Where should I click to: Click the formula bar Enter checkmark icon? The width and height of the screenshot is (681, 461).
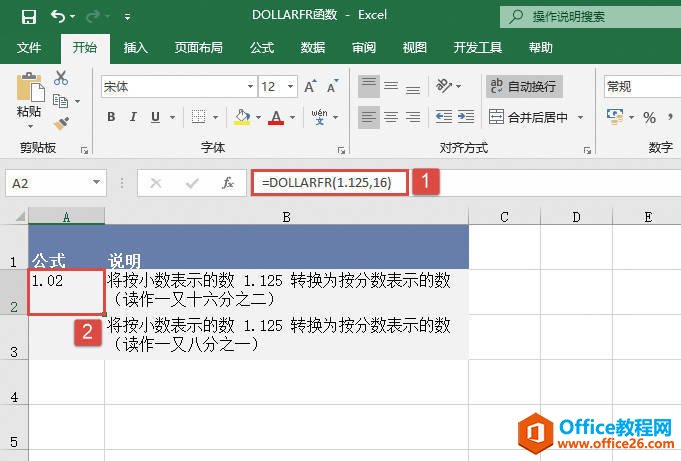coord(192,183)
